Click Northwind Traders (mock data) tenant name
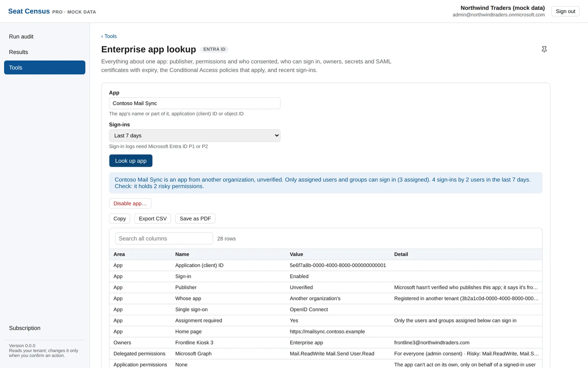Viewport: 588px width, 368px height. (x=502, y=8)
